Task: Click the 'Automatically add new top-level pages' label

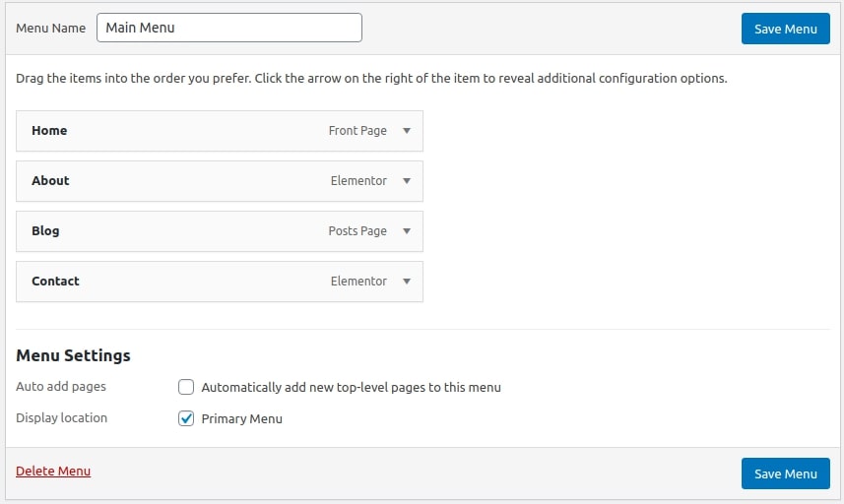Action: (351, 388)
